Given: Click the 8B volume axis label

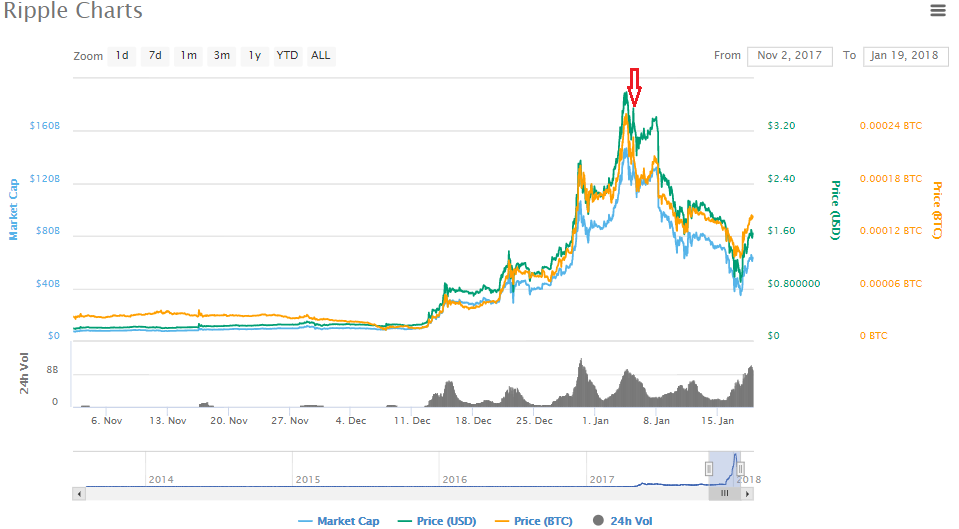Looking at the screenshot, I should coord(53,370).
